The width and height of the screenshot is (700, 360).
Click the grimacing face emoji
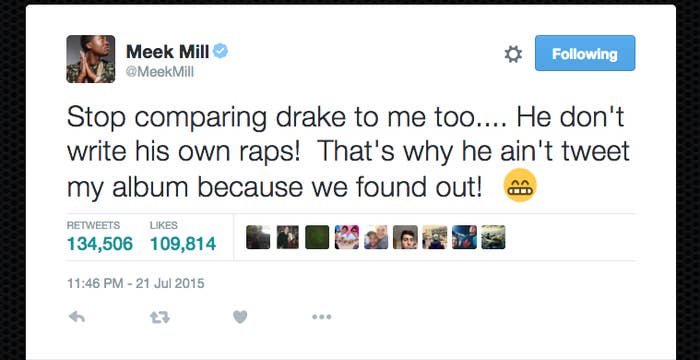[x=520, y=185]
